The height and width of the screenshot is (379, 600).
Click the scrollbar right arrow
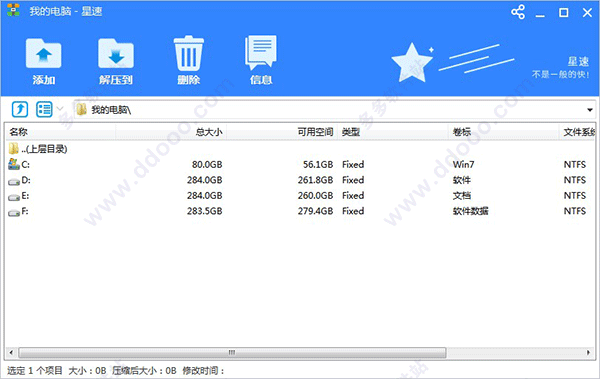(589, 352)
